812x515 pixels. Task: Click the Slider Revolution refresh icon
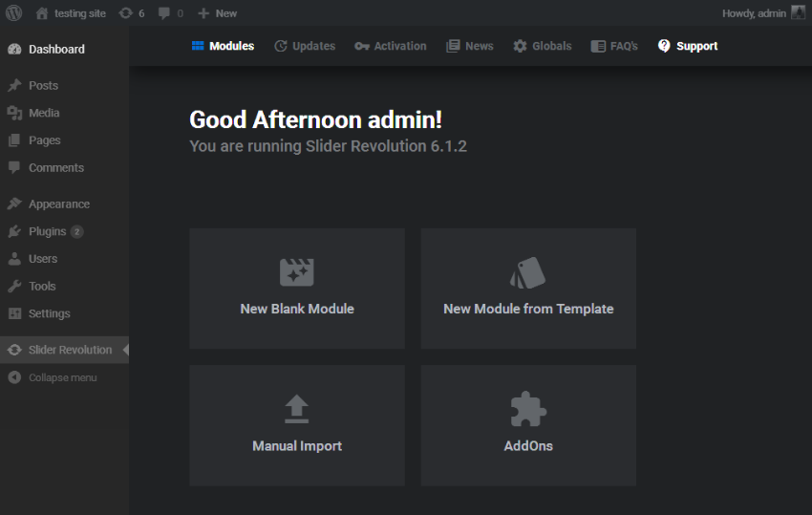(x=14, y=350)
